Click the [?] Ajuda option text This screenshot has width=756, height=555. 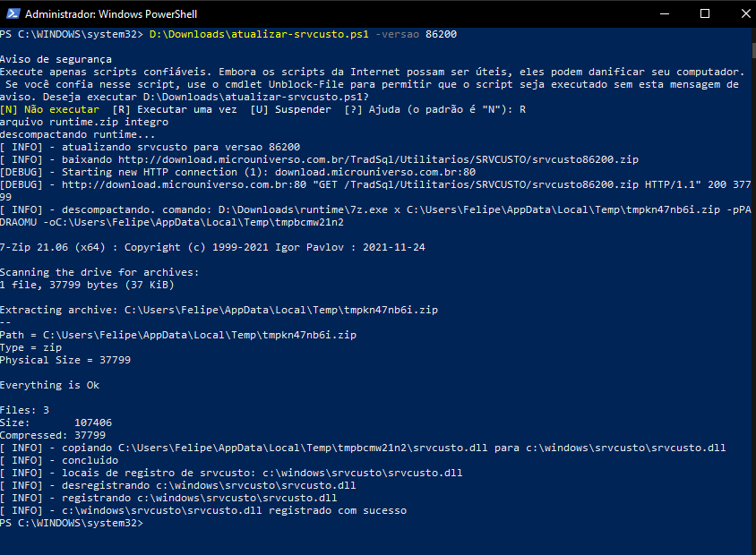tap(373, 109)
